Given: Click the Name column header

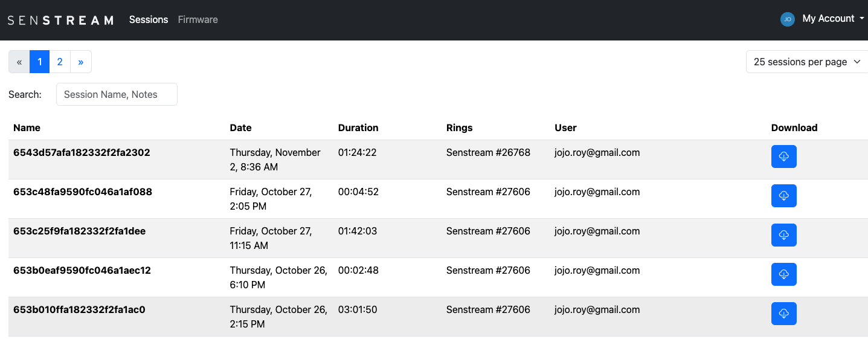Looking at the screenshot, I should point(27,128).
